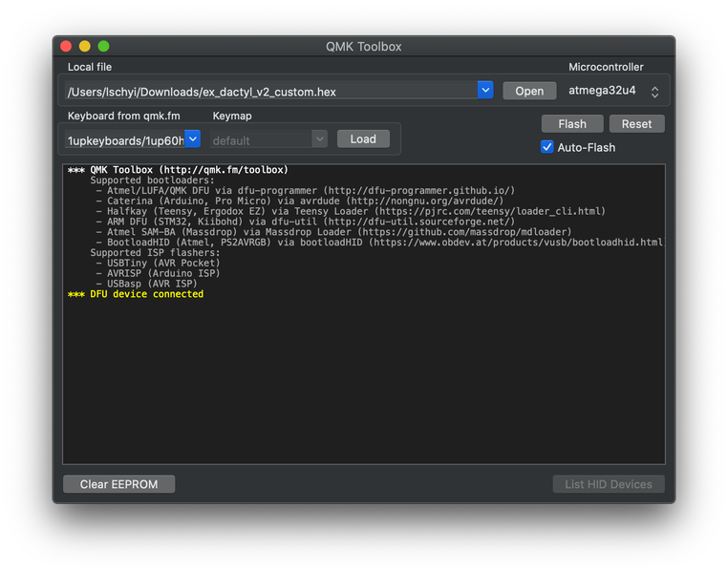Minimize the window with the yellow button
Screen dimensions: 728x573
(85, 46)
